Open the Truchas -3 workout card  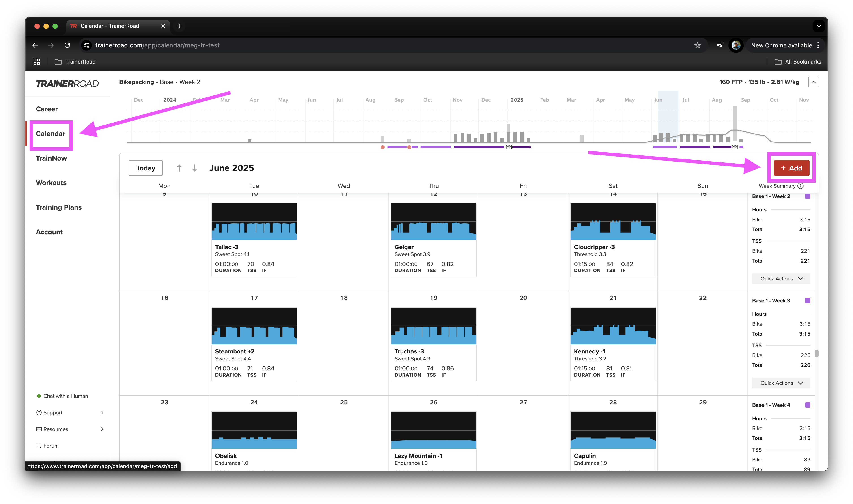click(x=434, y=344)
